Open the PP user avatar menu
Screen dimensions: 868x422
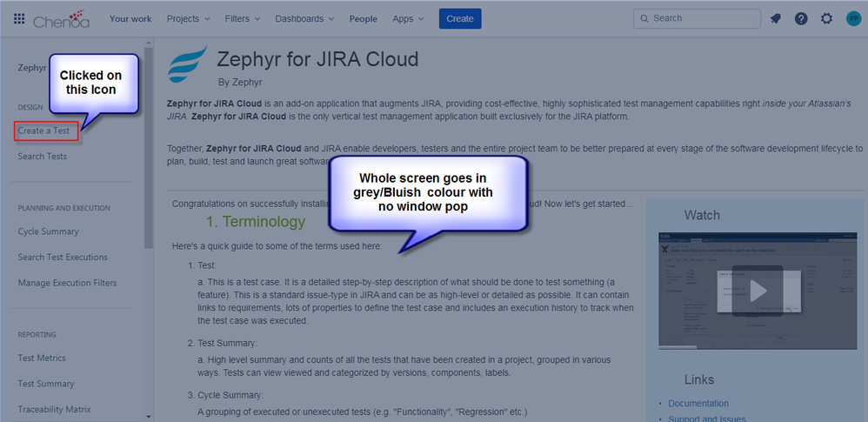(x=853, y=18)
